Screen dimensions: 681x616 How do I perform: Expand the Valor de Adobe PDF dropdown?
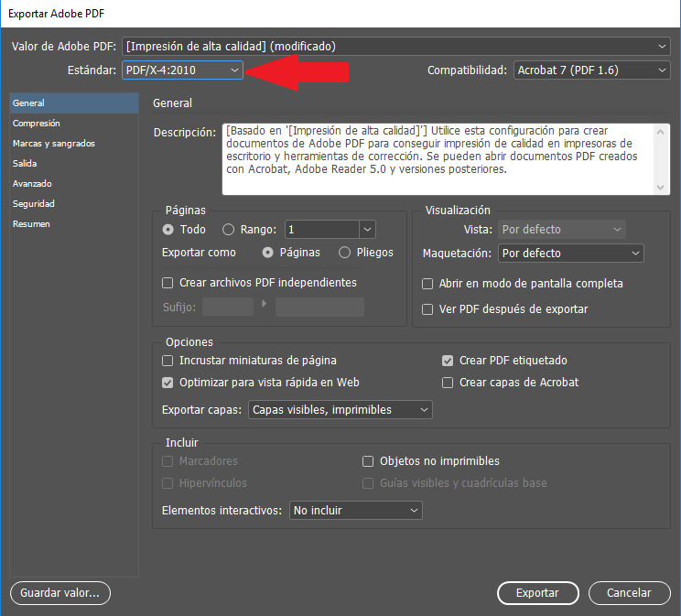[x=395, y=46]
